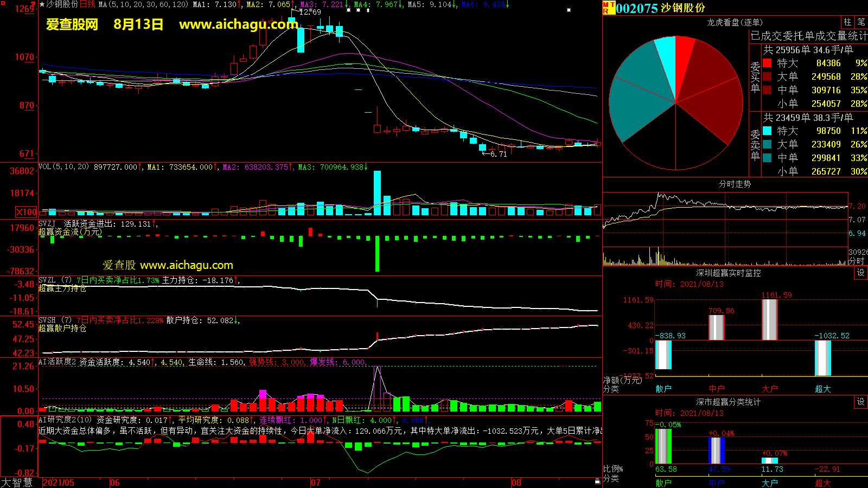This screenshot has width=868, height=488.
Task: Open the VOL(5,10,20) indicator parameters
Action: tap(63, 167)
